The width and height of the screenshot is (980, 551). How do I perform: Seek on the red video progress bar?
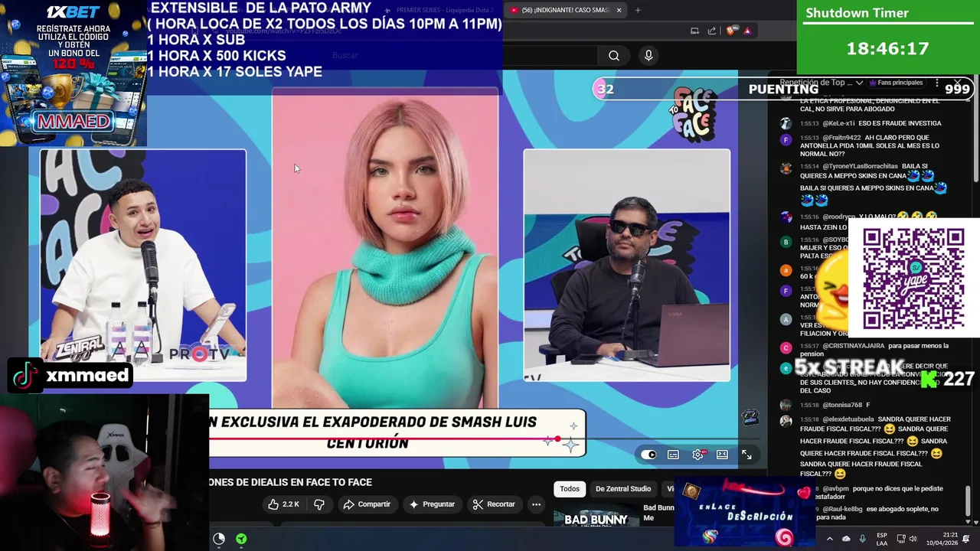(x=383, y=439)
